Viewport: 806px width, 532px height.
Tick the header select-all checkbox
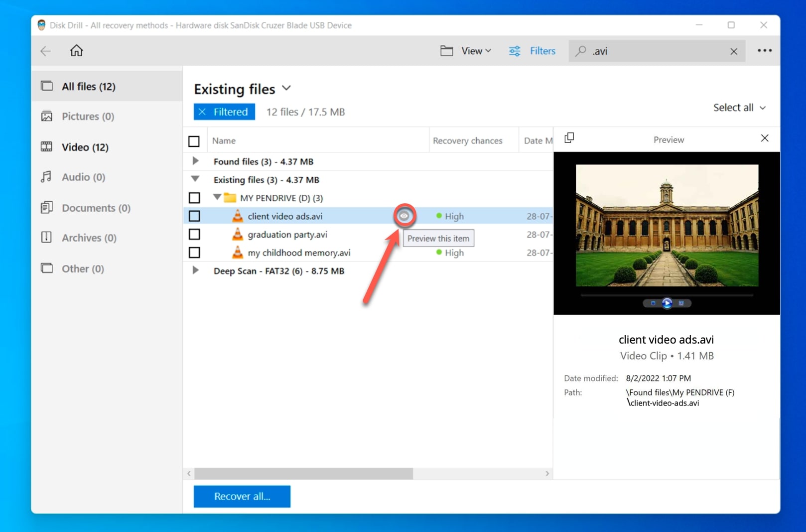194,141
